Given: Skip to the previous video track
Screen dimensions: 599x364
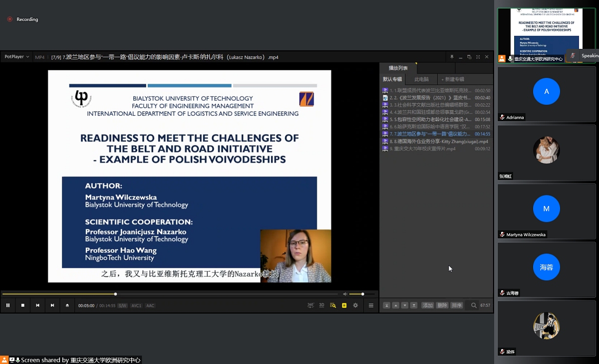Looking at the screenshot, I should [x=37, y=305].
